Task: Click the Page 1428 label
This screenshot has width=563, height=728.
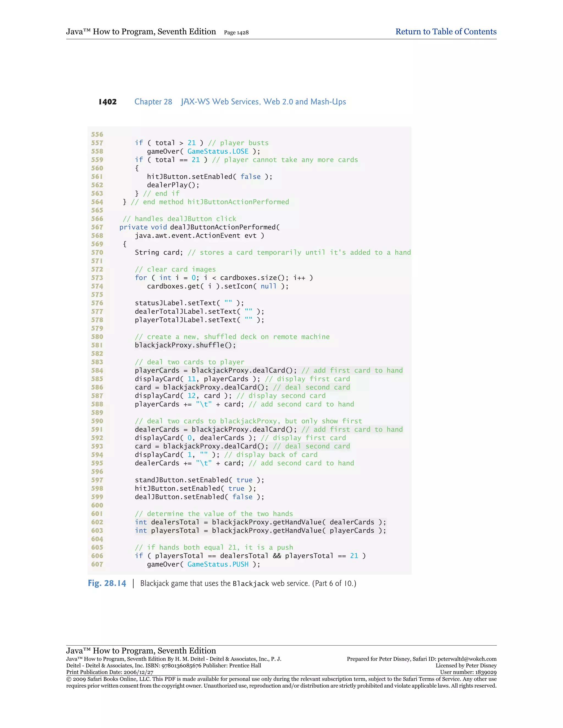Action: (x=236, y=33)
